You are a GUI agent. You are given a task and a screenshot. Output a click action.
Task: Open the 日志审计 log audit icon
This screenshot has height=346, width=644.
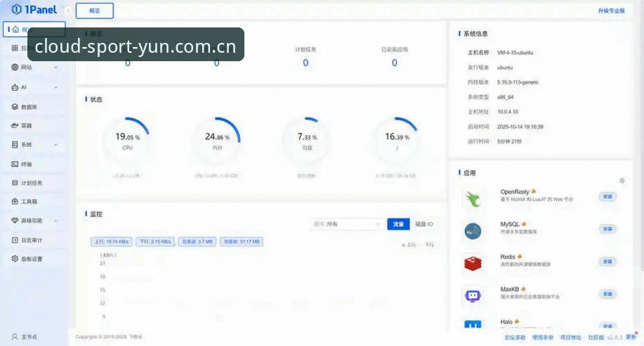[15, 240]
